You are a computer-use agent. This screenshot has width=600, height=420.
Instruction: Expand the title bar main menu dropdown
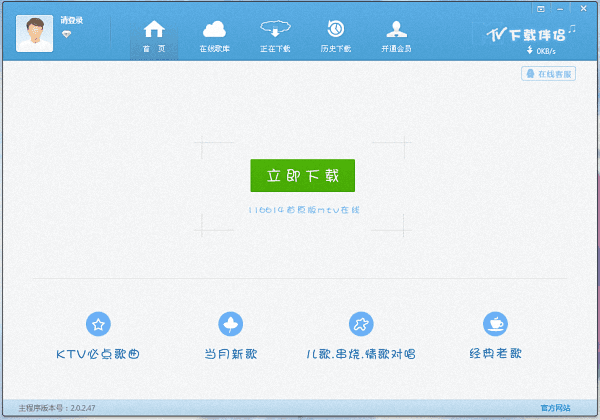click(x=541, y=7)
